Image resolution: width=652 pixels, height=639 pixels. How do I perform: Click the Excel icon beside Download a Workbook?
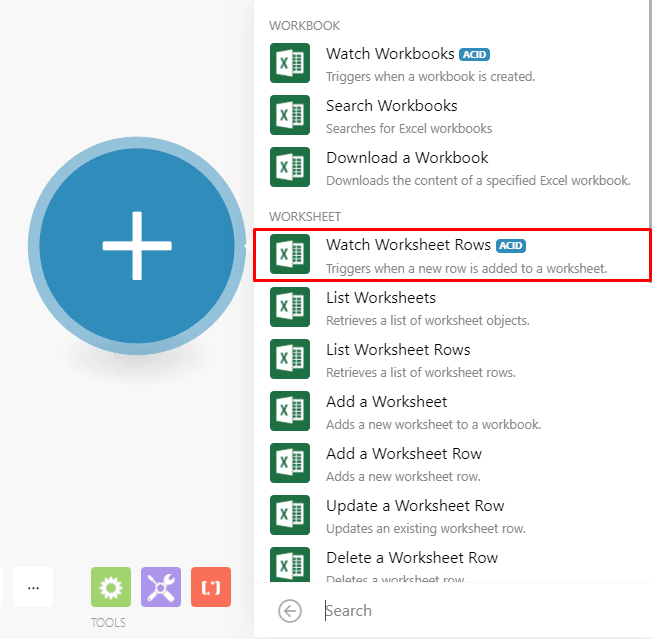click(290, 167)
